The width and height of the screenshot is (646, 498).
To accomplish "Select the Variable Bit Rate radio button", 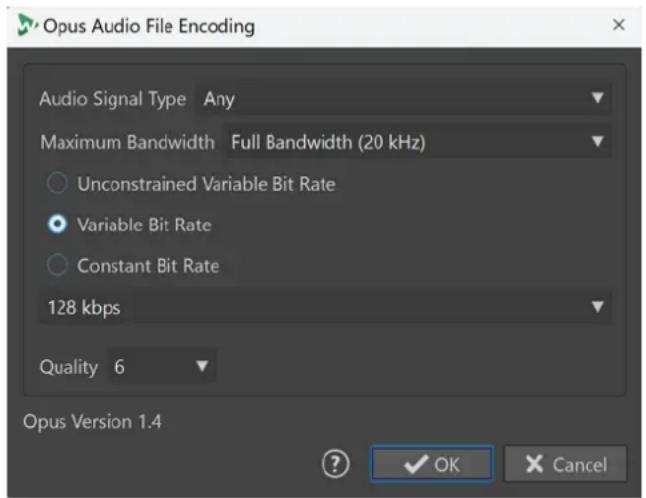I will click(57, 224).
